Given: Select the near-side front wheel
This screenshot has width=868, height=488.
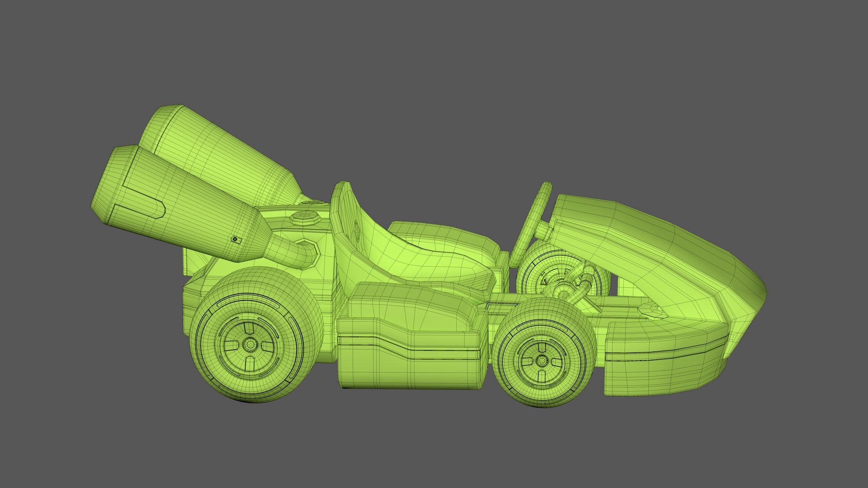Looking at the screenshot, I should pyautogui.click(x=544, y=352).
